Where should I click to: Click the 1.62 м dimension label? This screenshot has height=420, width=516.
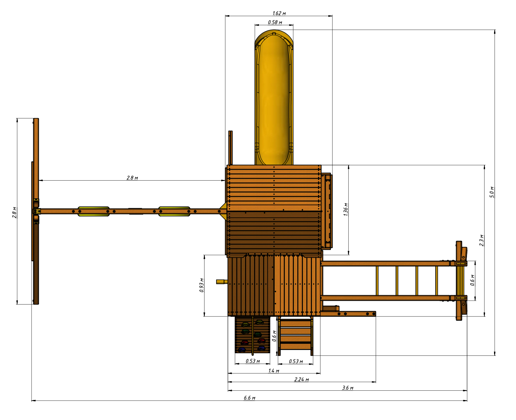click(279, 13)
